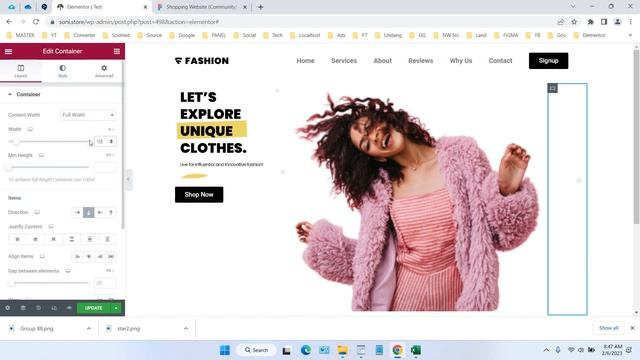Open Elementor page settings gear

click(8, 308)
